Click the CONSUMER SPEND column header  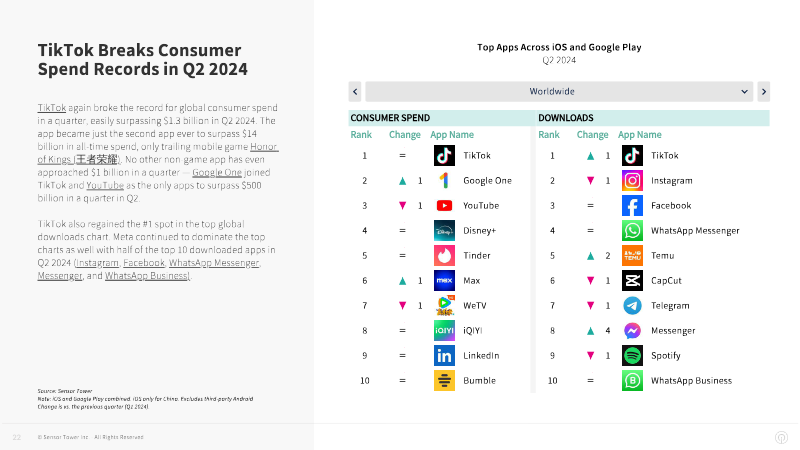[x=390, y=118]
